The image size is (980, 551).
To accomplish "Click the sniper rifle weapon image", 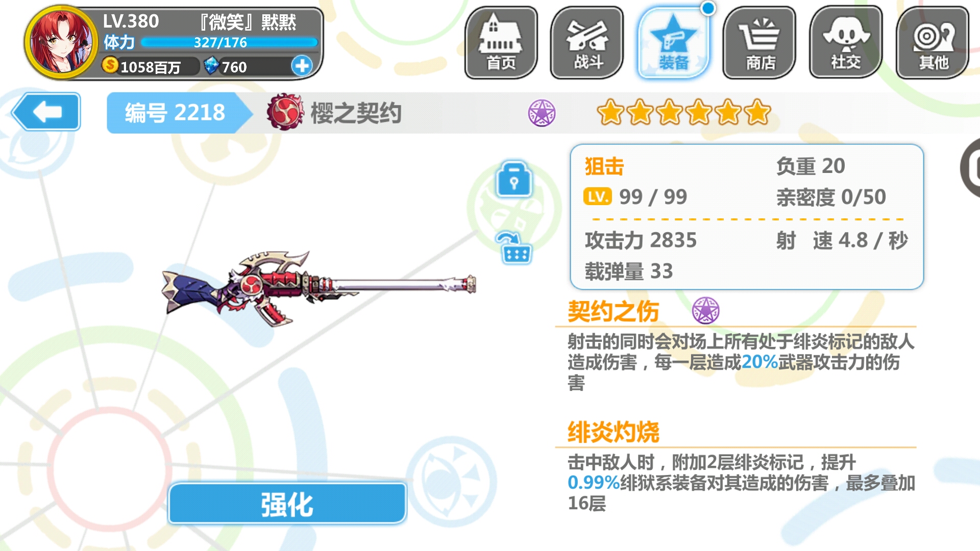I will tap(319, 288).
